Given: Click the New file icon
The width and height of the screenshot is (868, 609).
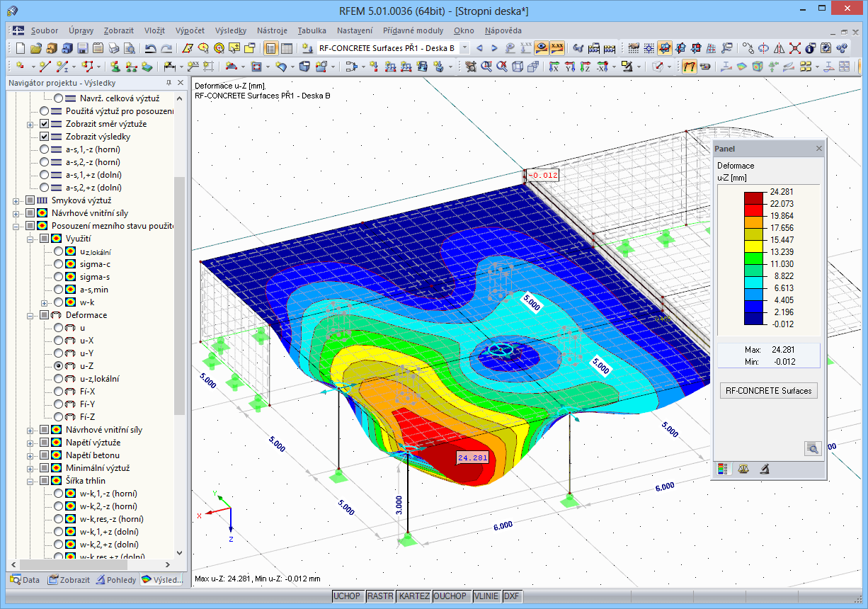Looking at the screenshot, I should coord(20,48).
